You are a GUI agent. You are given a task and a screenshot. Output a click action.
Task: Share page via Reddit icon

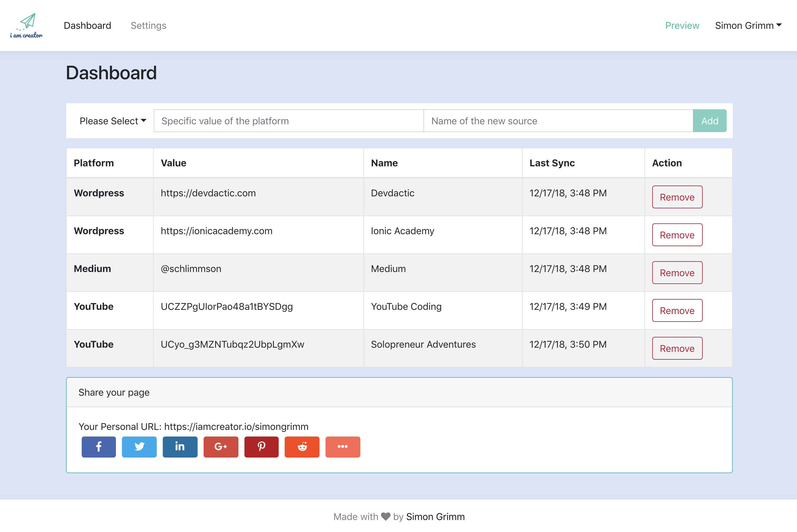pos(302,447)
